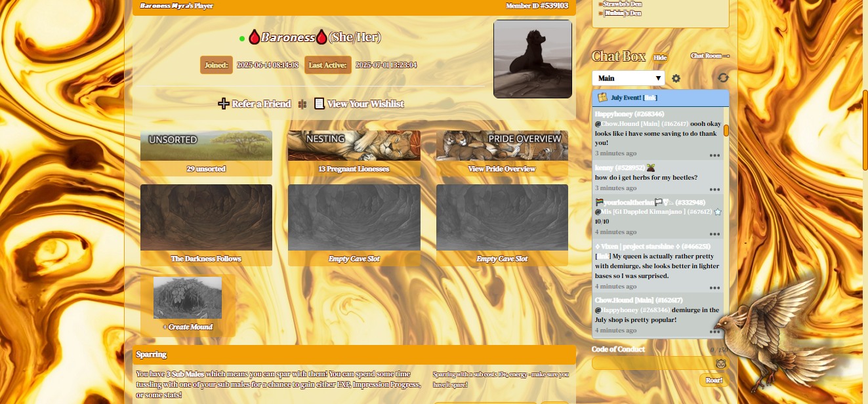Click the emoji icon in chat input
This screenshot has width=868, height=404.
(720, 363)
